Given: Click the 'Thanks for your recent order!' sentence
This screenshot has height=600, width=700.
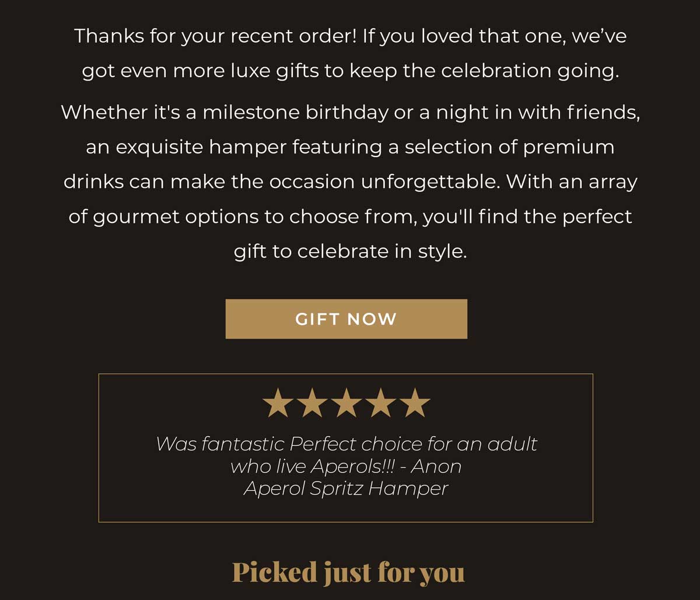Looking at the screenshot, I should pos(215,36).
